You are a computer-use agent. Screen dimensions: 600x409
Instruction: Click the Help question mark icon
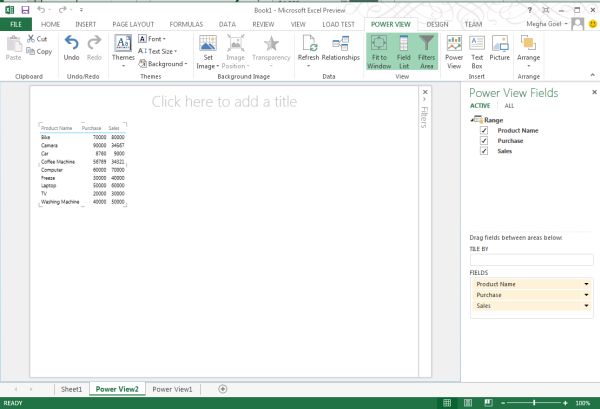(530, 10)
